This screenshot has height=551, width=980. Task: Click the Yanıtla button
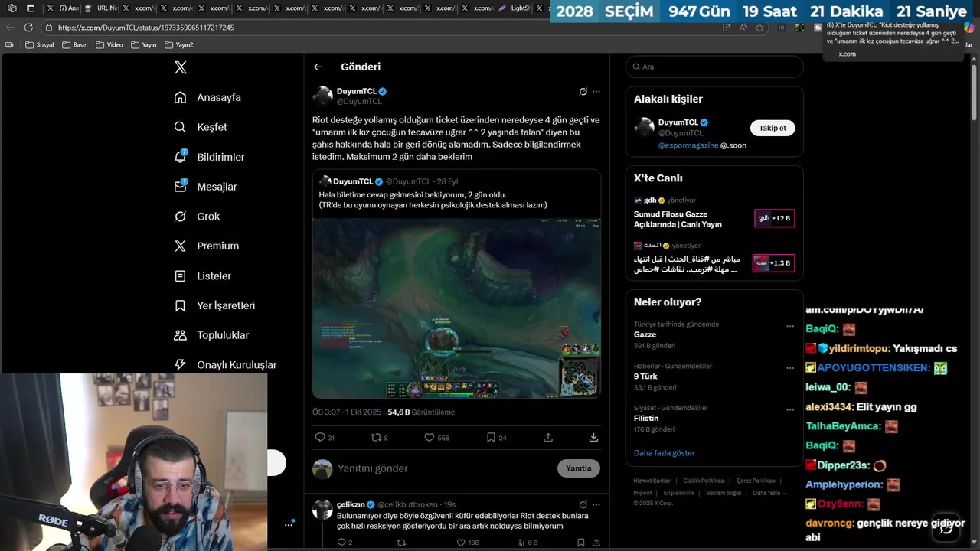click(x=578, y=468)
